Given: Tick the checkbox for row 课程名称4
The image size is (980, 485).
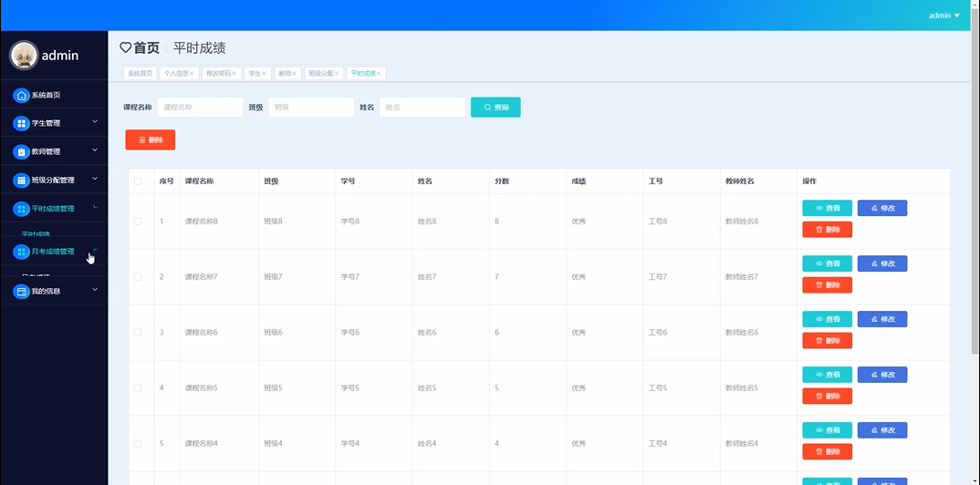Looking at the screenshot, I should click(138, 443).
